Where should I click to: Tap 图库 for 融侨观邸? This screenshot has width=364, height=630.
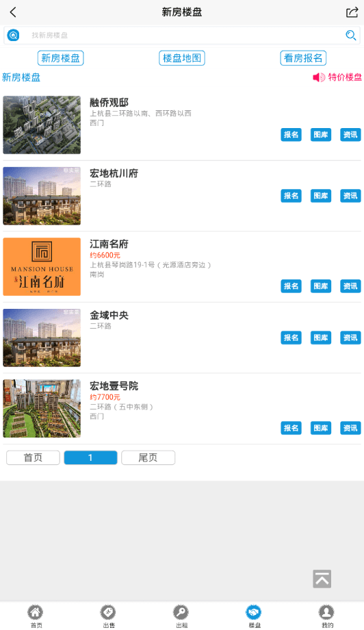click(x=321, y=135)
